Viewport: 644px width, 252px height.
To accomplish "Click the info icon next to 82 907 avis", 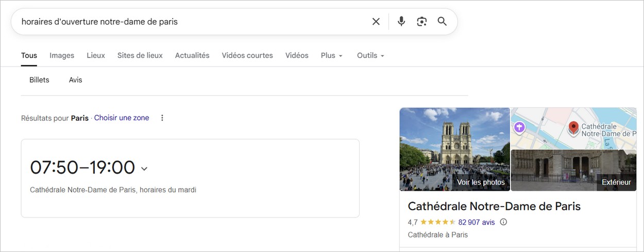I will 504,222.
